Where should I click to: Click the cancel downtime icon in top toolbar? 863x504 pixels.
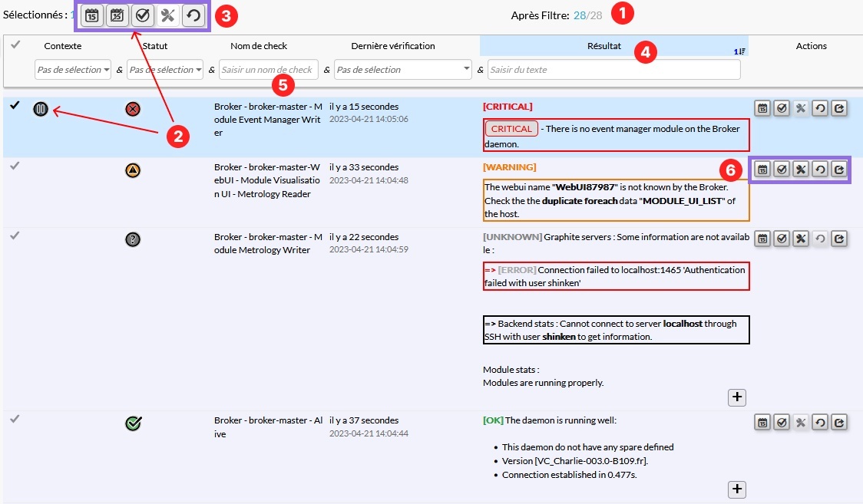[117, 15]
